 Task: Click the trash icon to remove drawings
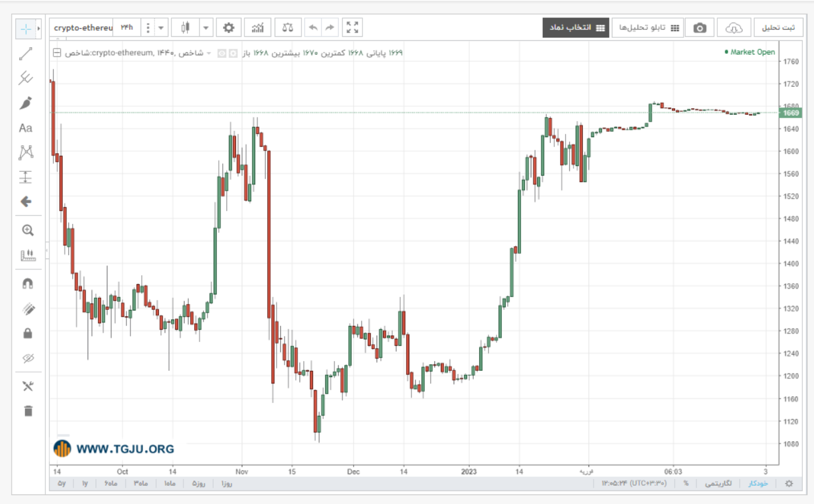28,411
